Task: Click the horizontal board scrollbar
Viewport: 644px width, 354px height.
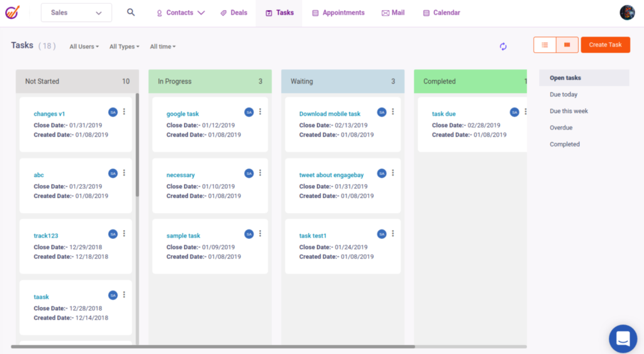Action: pos(213,346)
